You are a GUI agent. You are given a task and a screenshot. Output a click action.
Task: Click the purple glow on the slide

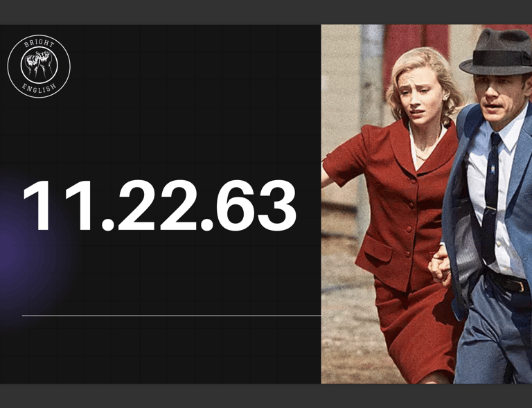tap(20, 251)
